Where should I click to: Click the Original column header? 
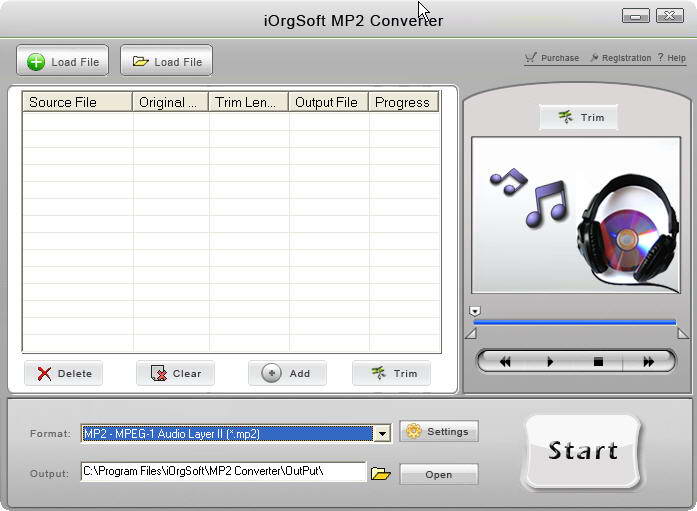[x=171, y=102]
